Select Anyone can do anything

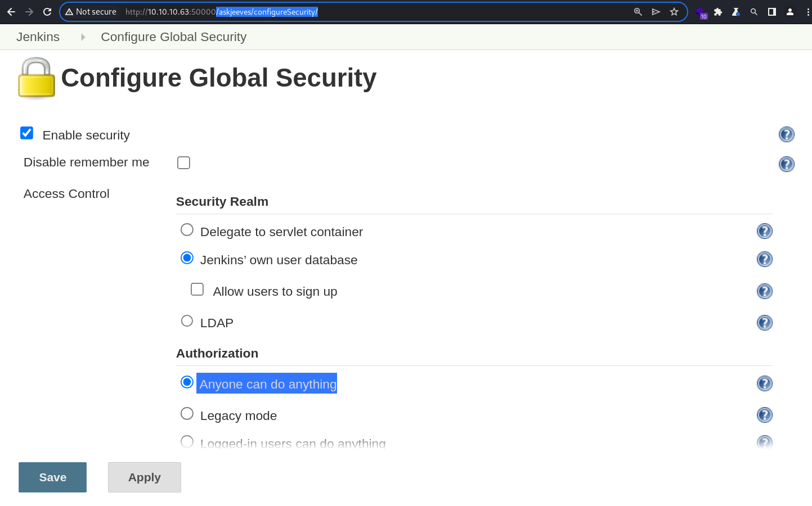(187, 382)
